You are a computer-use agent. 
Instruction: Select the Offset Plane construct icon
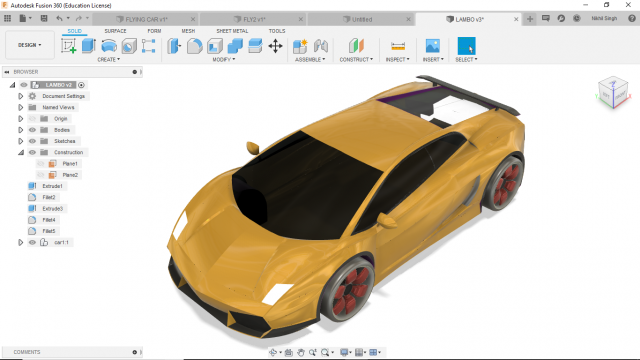coord(356,46)
